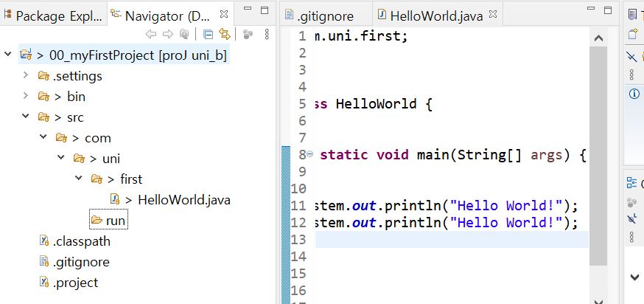Click the .settings folder icon
The width and height of the screenshot is (644, 304).
(x=43, y=76)
